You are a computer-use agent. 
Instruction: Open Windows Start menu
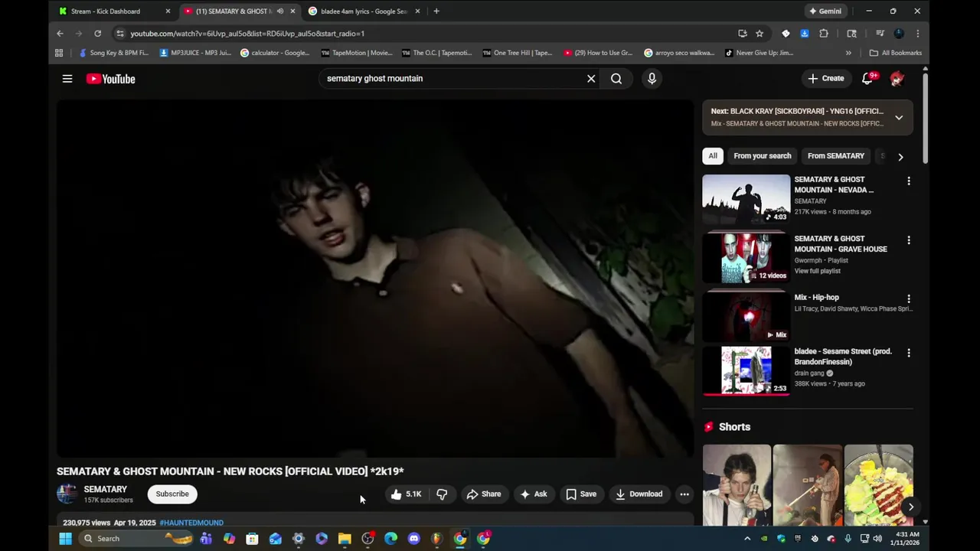65,539
